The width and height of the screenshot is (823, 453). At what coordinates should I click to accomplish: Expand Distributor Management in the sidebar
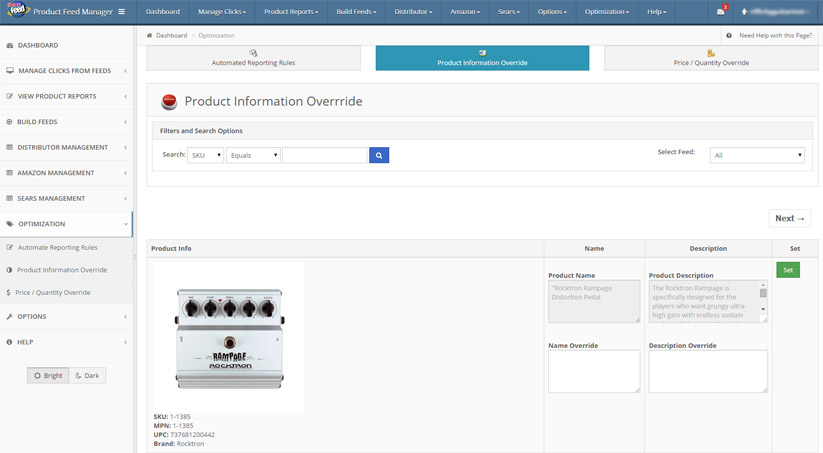point(66,148)
